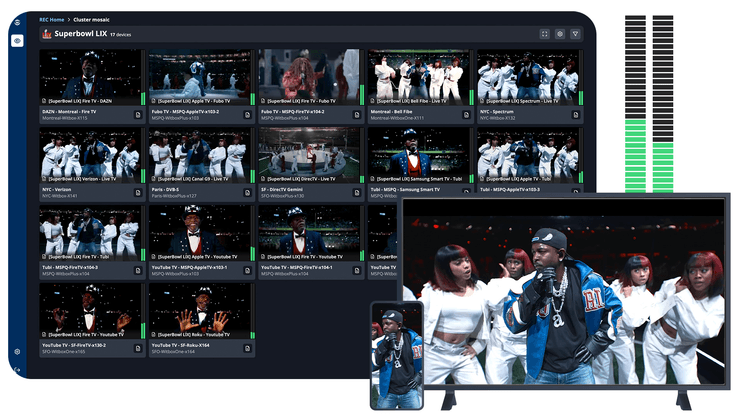Click the Superbowl LIX logo icon
The width and height of the screenshot is (744, 419).
click(x=46, y=34)
